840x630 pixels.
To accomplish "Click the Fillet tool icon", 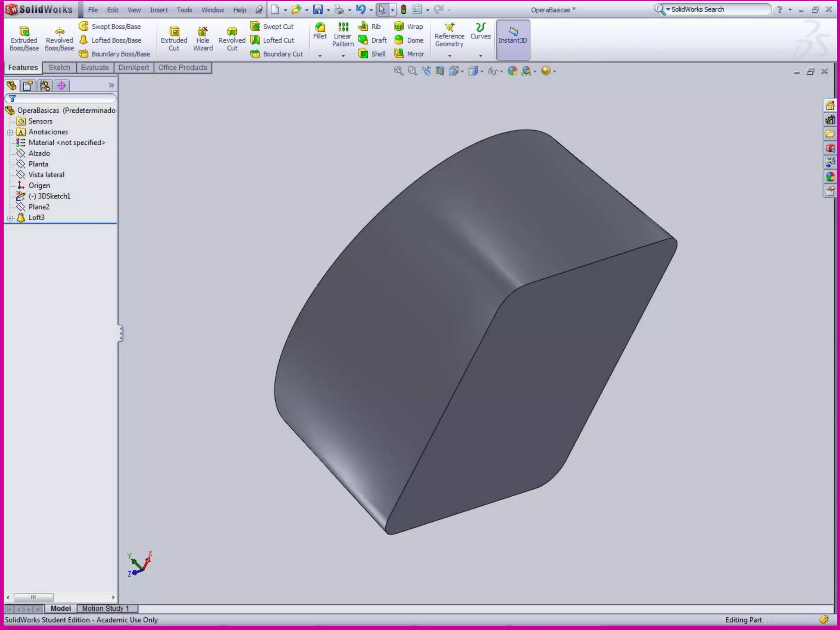I will 320,28.
